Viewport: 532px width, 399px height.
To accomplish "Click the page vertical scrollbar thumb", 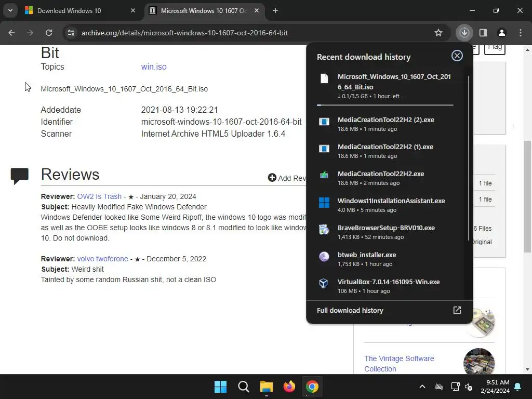I will point(527,196).
